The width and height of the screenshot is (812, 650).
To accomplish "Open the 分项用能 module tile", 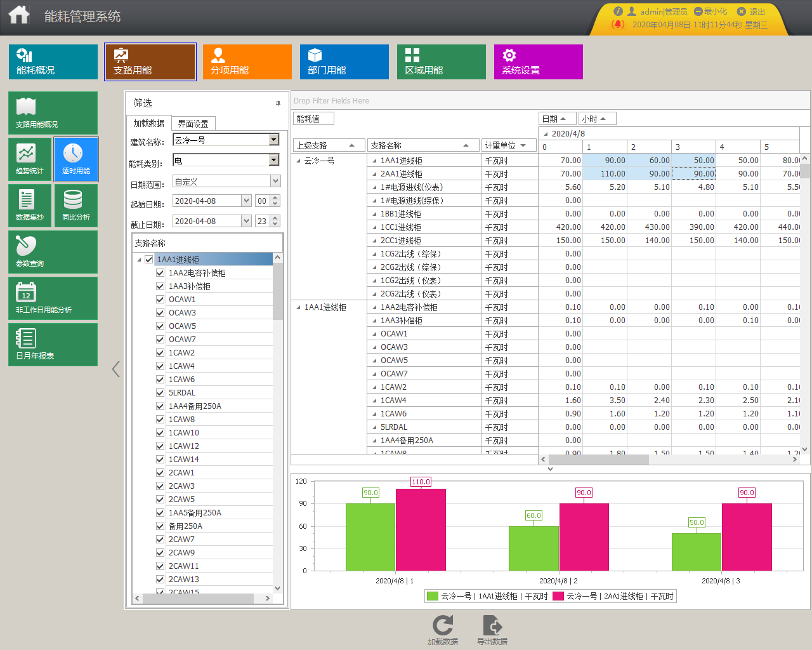I will click(x=247, y=62).
